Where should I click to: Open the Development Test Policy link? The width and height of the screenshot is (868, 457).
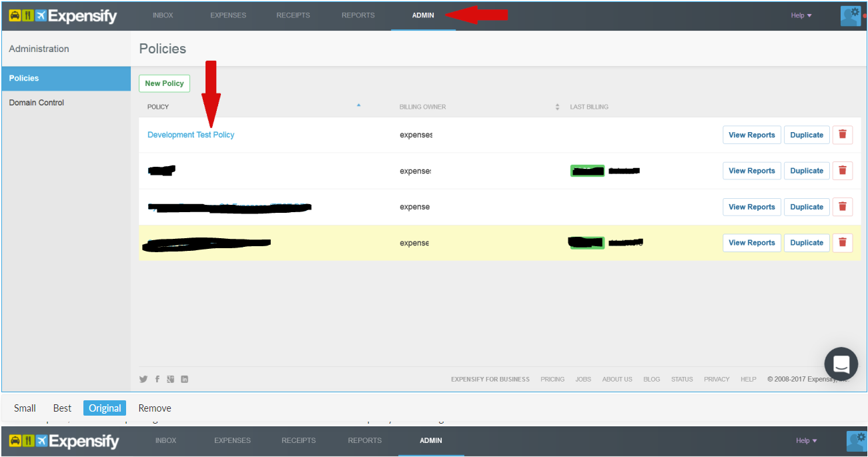coord(191,135)
